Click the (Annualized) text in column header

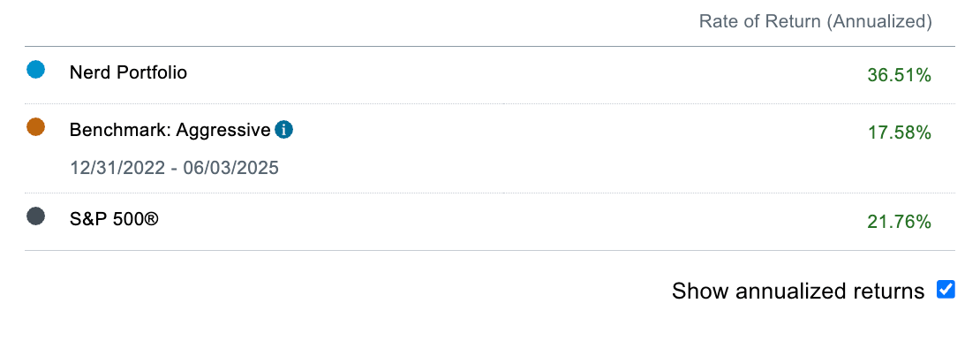[878, 21]
